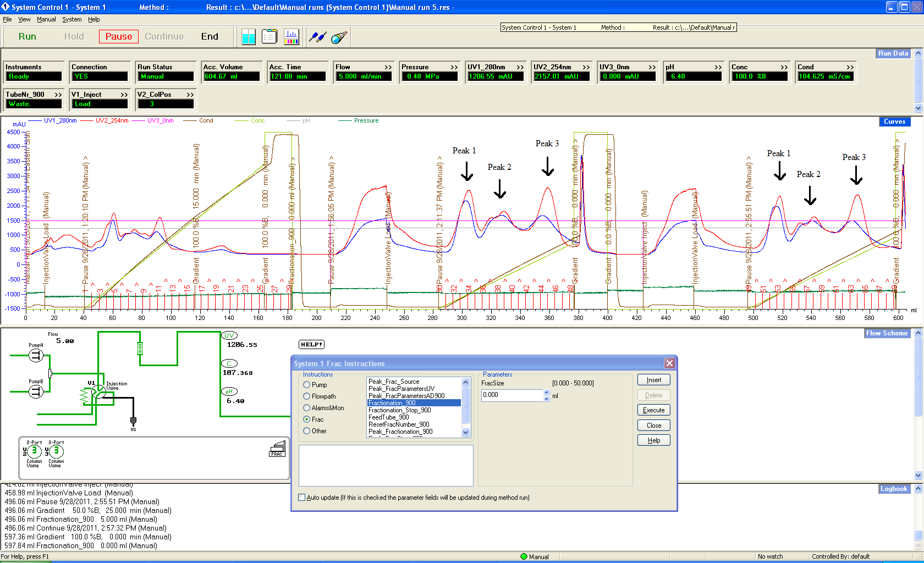This screenshot has width=924, height=563.
Task: Click the PumpA icon in flow scheme
Action: [x=36, y=356]
